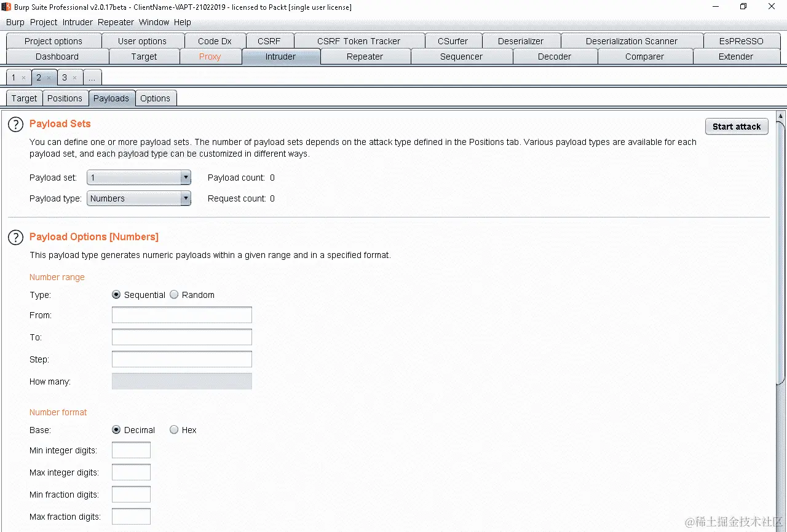Switch to Project options tab

(x=53, y=41)
